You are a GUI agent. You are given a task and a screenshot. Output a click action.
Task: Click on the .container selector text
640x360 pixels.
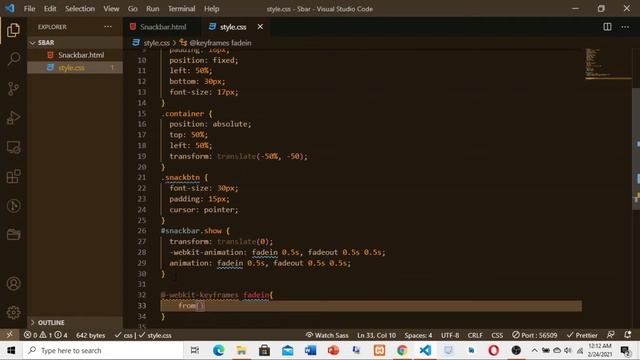182,113
